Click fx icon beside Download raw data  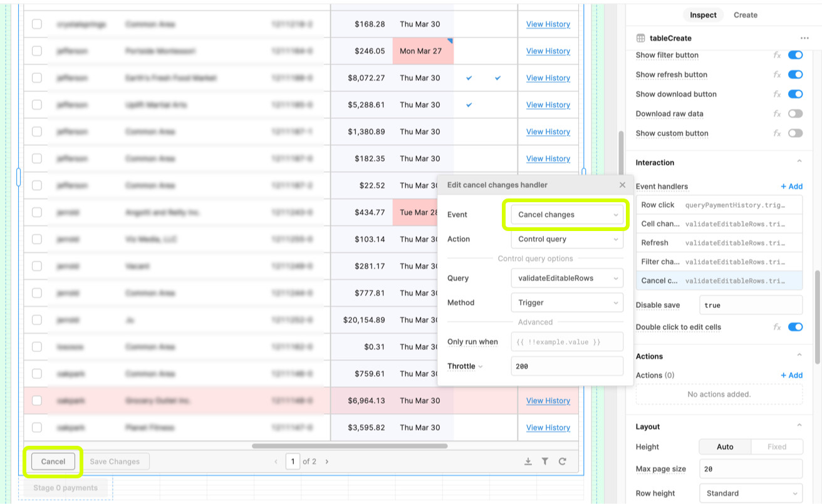(x=777, y=114)
